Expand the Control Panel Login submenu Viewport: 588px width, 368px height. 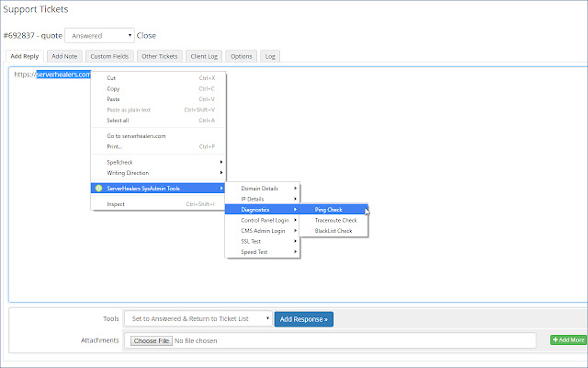(263, 220)
